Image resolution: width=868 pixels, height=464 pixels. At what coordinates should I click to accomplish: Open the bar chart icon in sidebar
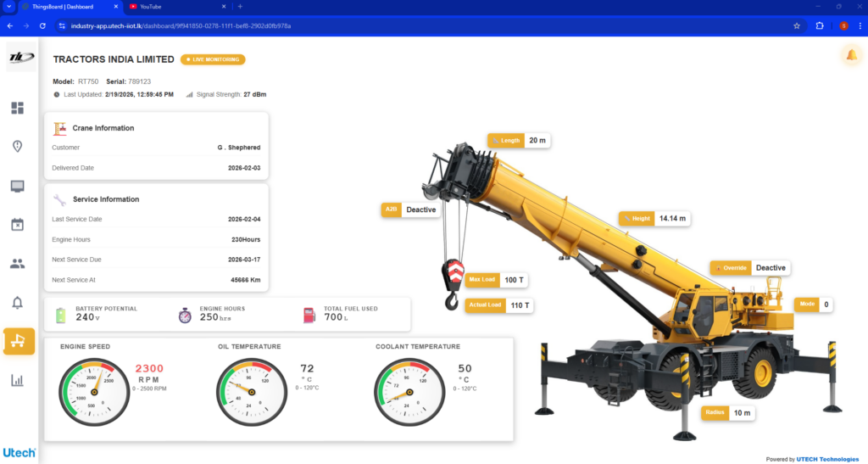[x=18, y=380]
